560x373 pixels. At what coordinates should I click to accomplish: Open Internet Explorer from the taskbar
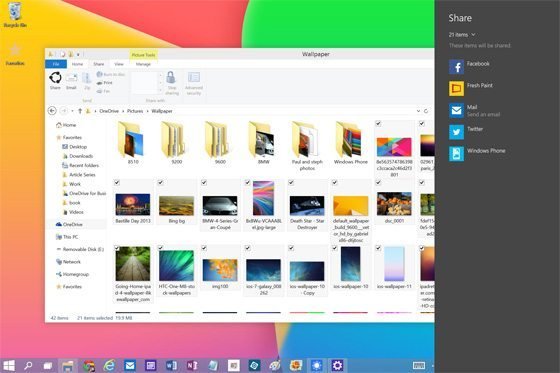(x=109, y=365)
